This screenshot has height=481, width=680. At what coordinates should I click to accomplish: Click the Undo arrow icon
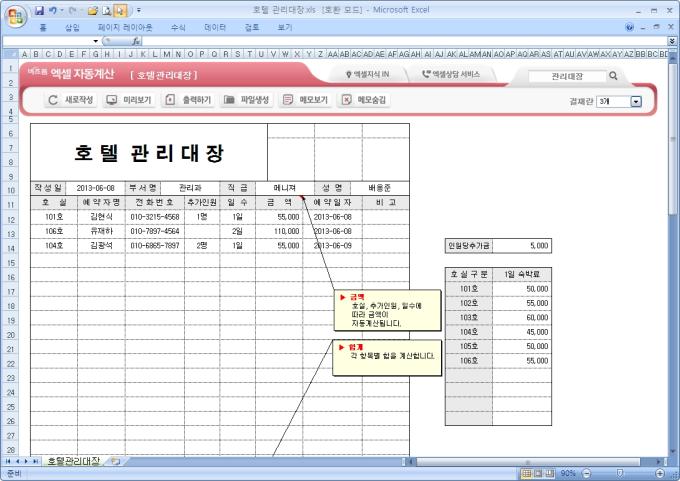[x=53, y=9]
